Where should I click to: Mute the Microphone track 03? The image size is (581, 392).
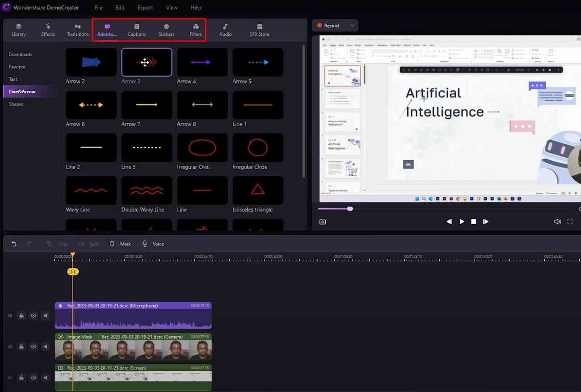coord(45,316)
